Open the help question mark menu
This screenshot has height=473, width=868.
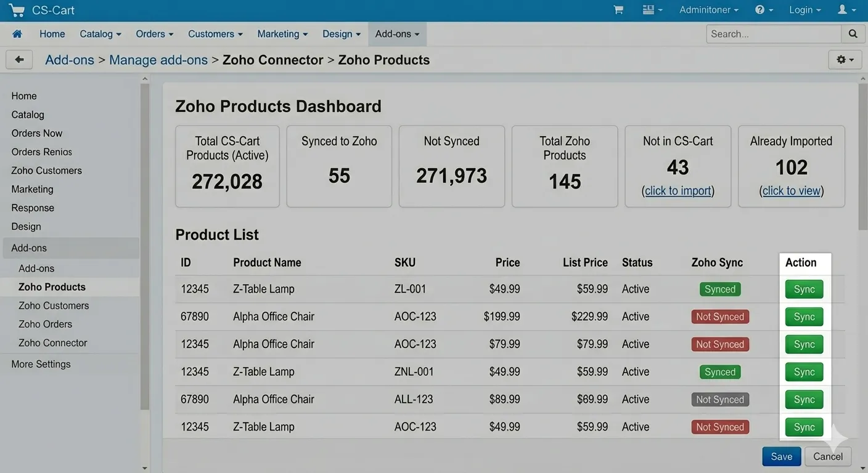(x=764, y=10)
